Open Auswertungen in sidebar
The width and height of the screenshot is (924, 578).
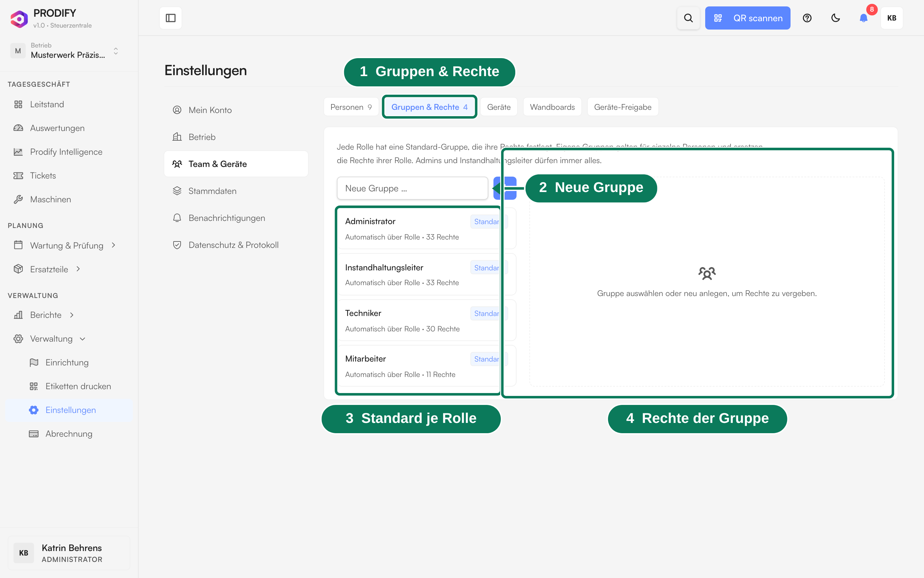point(69,128)
